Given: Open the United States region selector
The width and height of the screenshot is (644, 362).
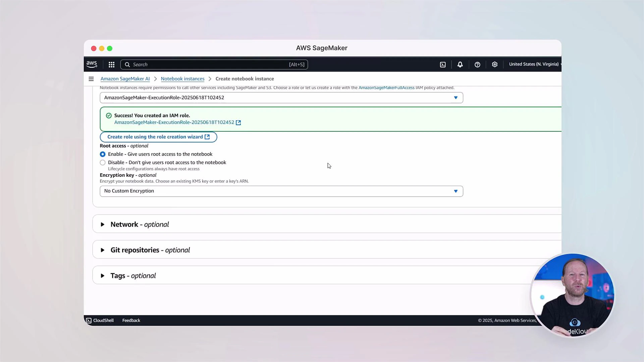Looking at the screenshot, I should [534, 64].
